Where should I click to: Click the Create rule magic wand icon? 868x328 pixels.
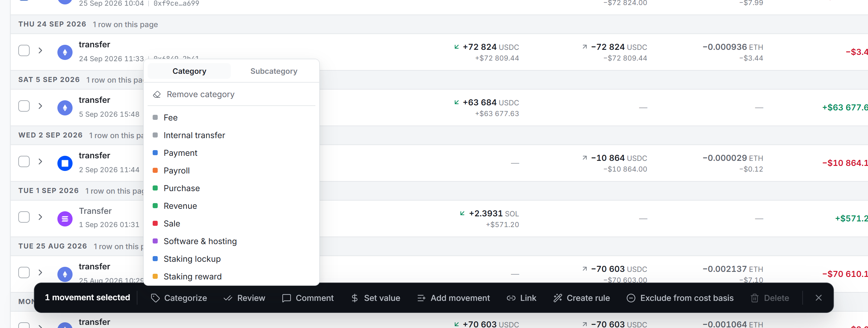558,298
